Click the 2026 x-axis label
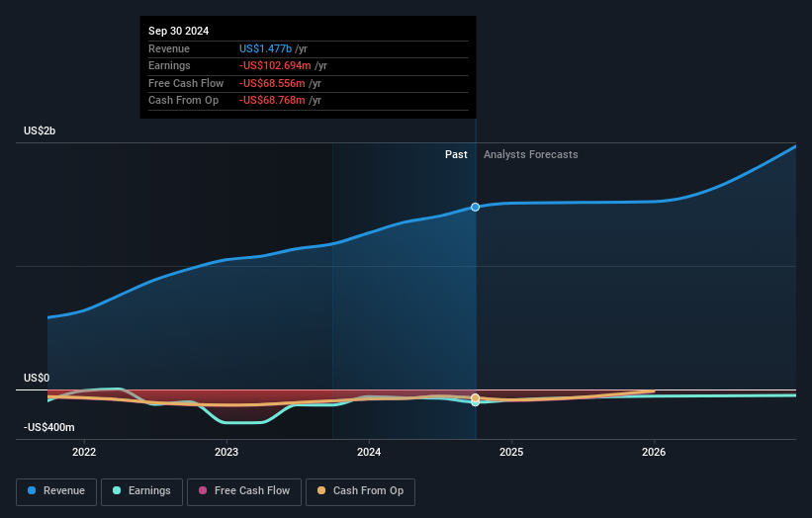This screenshot has height=518, width=812. [654, 452]
